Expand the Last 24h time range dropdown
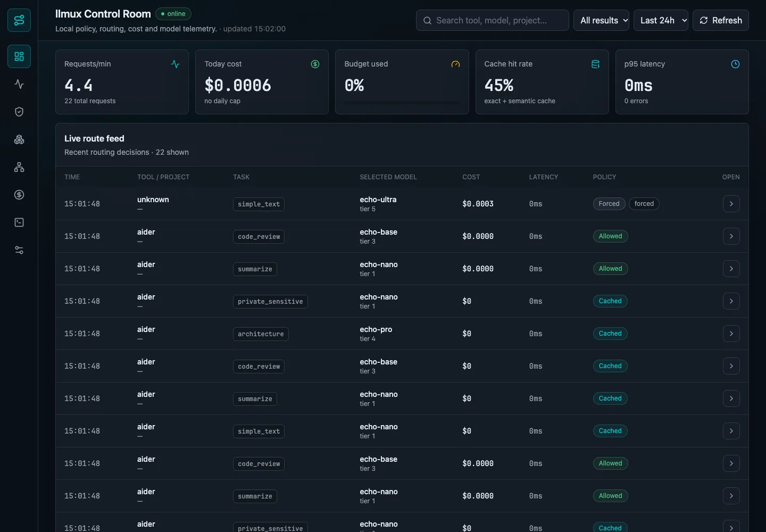The width and height of the screenshot is (766, 532). coord(661,20)
